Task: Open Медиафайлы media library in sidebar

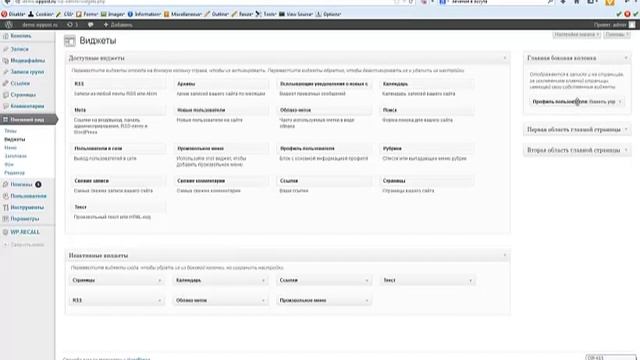Action: point(27,60)
